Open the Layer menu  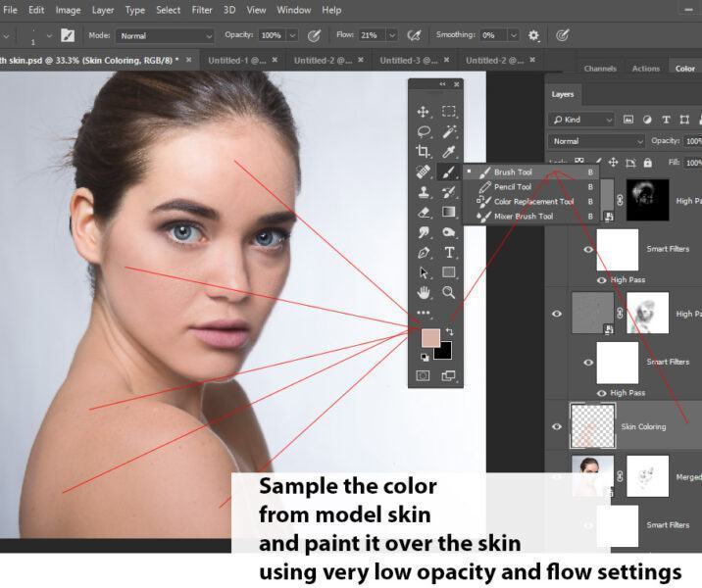[x=103, y=10]
